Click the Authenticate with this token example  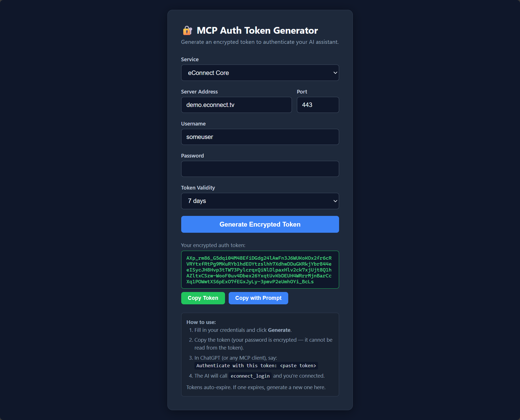coord(256,366)
